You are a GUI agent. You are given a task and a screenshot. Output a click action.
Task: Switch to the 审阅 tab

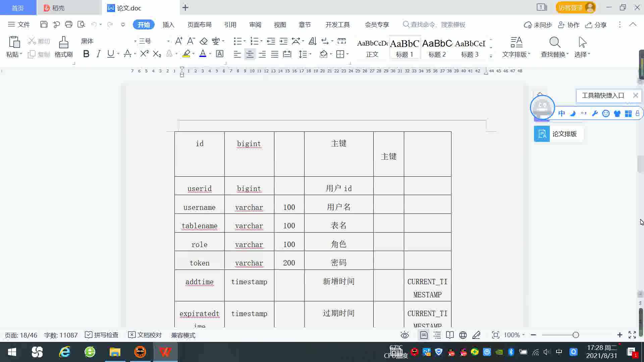coord(255,24)
